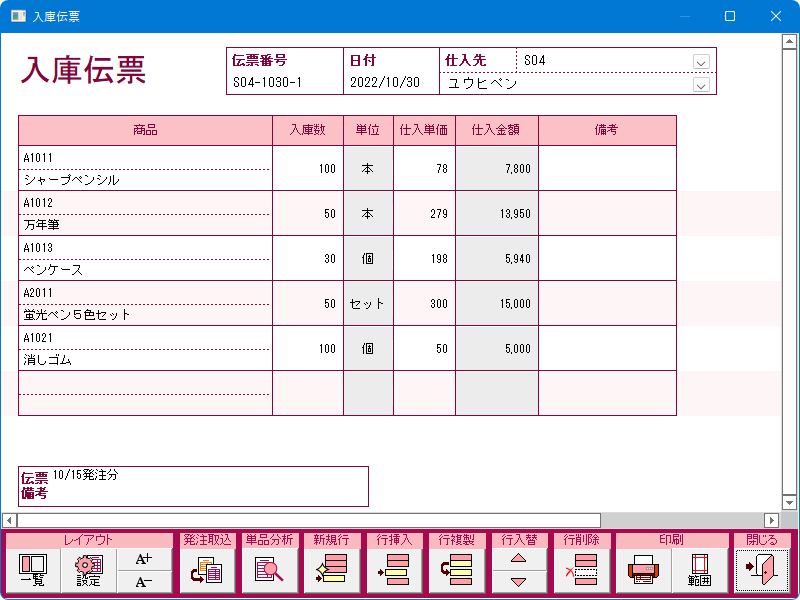Image resolution: width=800 pixels, height=600 pixels.
Task: Click the 仕入金額 column header
Action: pyautogui.click(x=496, y=130)
